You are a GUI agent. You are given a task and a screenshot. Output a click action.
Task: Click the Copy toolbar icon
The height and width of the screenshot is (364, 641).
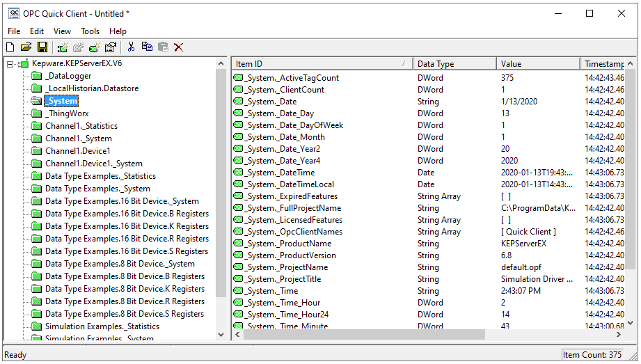coord(147,47)
